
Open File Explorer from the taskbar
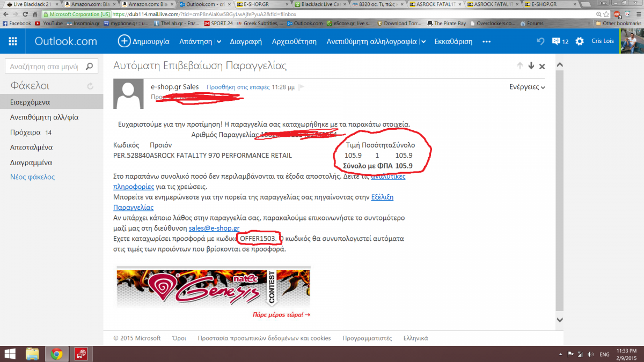32,354
